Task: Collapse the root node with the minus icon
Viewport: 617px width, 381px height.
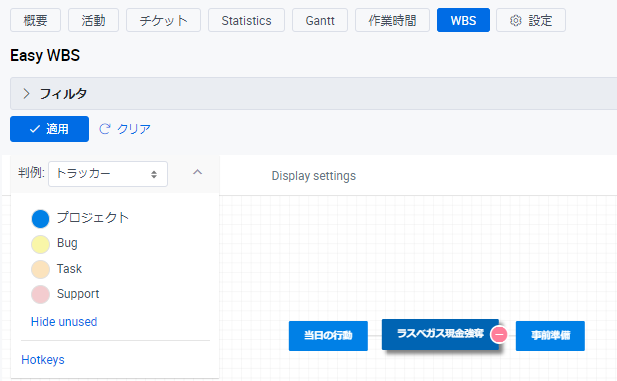Action: [x=499, y=335]
